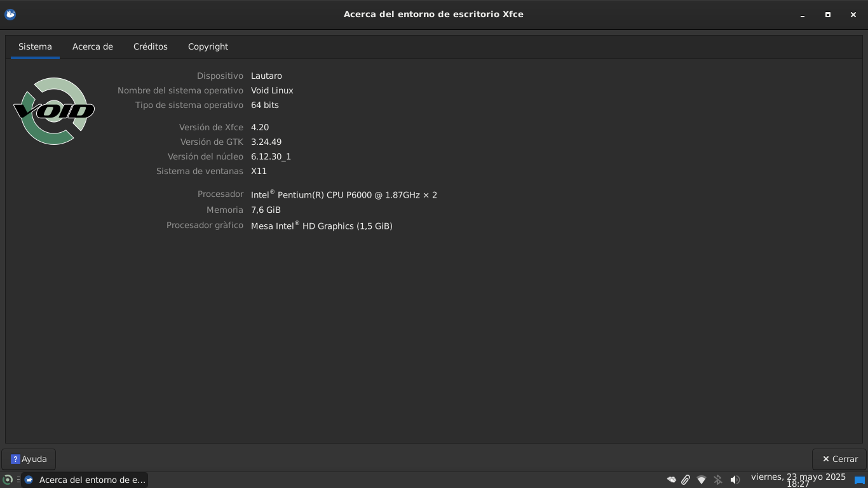Click the Memoria label

tap(225, 210)
